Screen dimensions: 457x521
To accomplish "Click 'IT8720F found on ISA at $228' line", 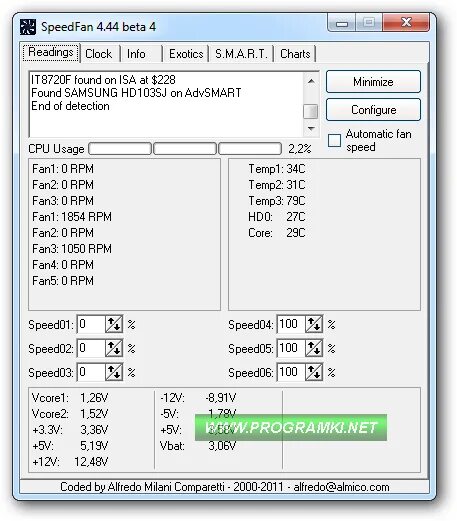I will tap(103, 80).
